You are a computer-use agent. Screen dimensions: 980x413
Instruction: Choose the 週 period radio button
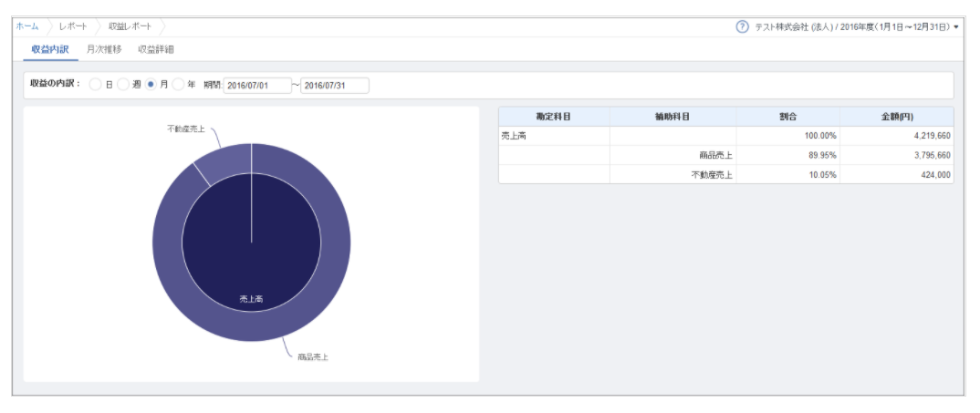pyautogui.click(x=123, y=85)
